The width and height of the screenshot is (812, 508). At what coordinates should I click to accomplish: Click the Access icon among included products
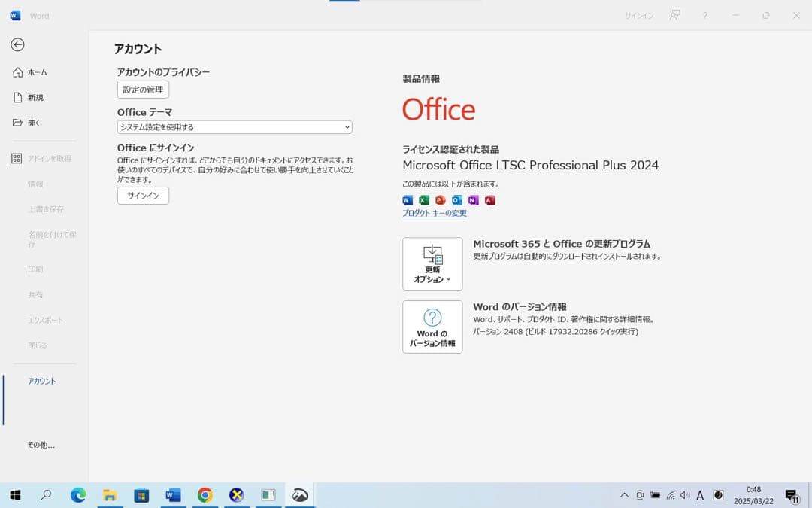[490, 200]
